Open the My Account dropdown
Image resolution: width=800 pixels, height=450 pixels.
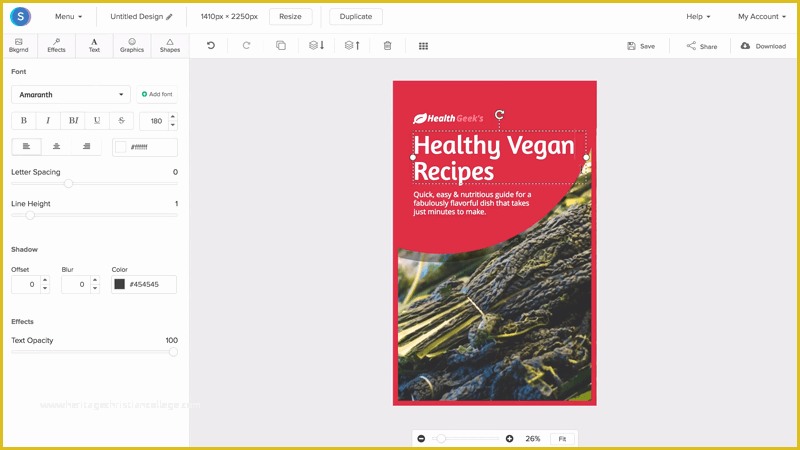tap(761, 16)
